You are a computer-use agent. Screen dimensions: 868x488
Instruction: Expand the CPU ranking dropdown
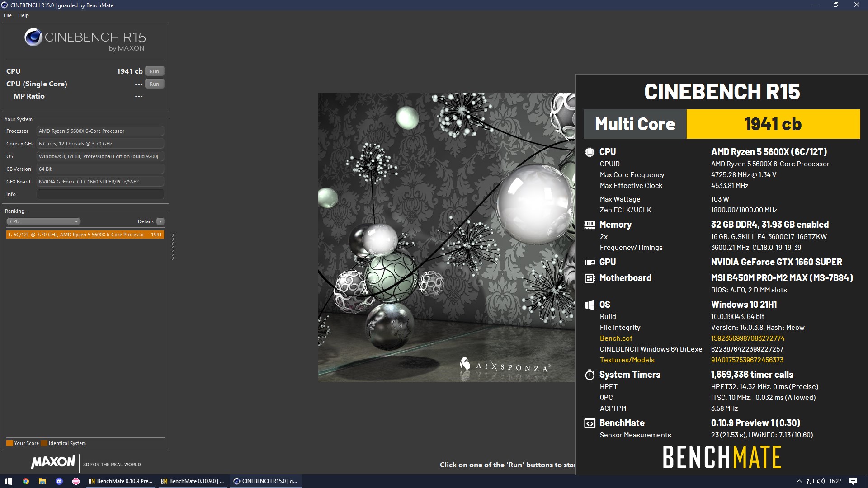point(43,221)
